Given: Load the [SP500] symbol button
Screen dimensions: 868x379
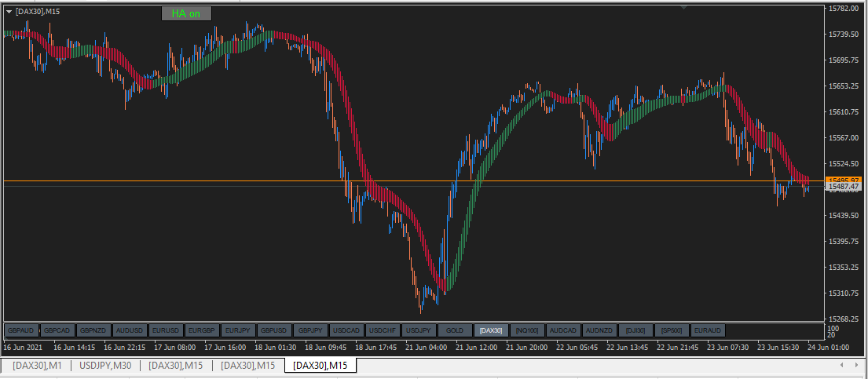Looking at the screenshot, I should coord(672,331).
